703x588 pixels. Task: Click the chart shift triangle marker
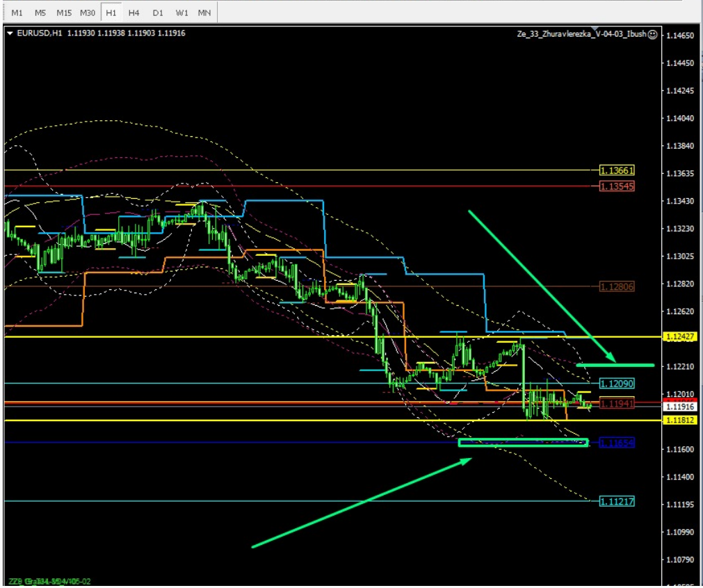click(596, 29)
